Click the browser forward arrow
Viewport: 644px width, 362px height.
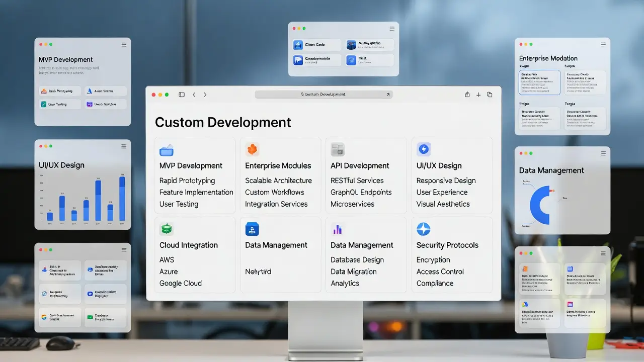[205, 95]
